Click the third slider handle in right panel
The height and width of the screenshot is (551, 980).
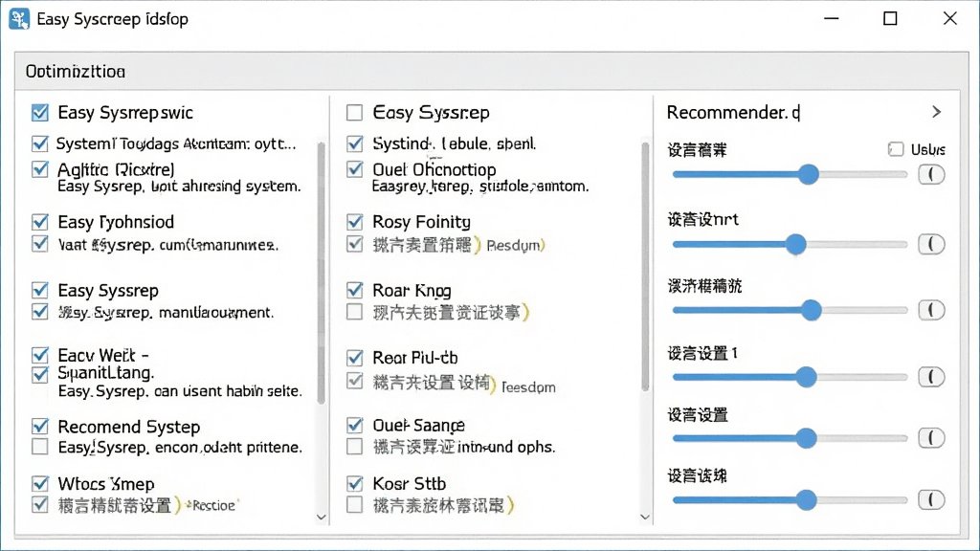point(812,310)
